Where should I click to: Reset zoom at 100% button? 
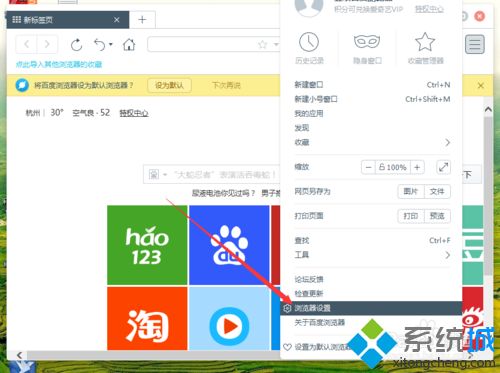393,167
